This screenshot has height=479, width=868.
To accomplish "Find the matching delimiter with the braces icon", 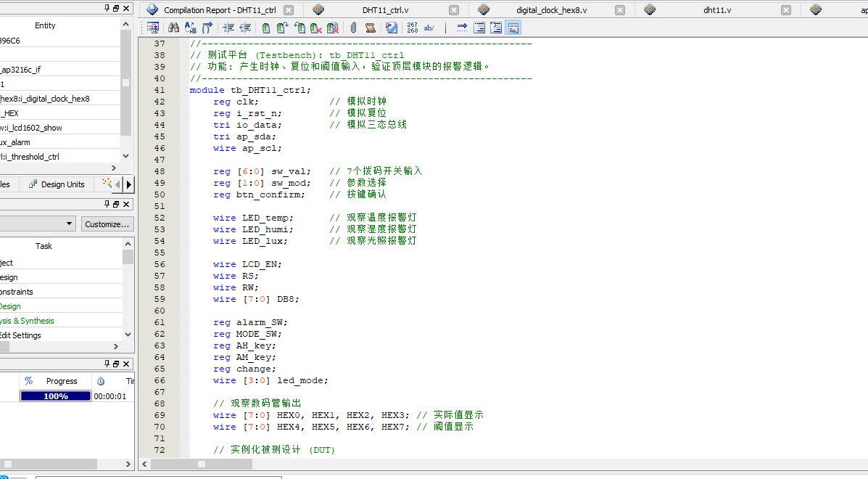I will [x=207, y=28].
